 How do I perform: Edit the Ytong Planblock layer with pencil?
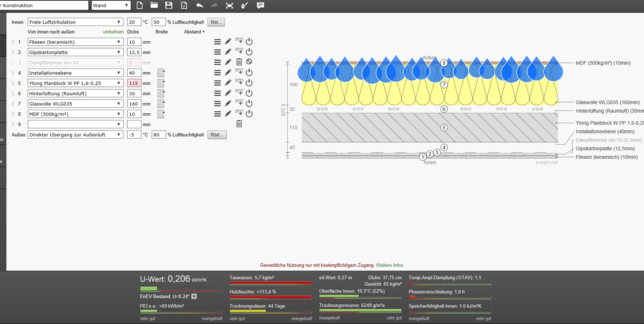click(x=228, y=83)
